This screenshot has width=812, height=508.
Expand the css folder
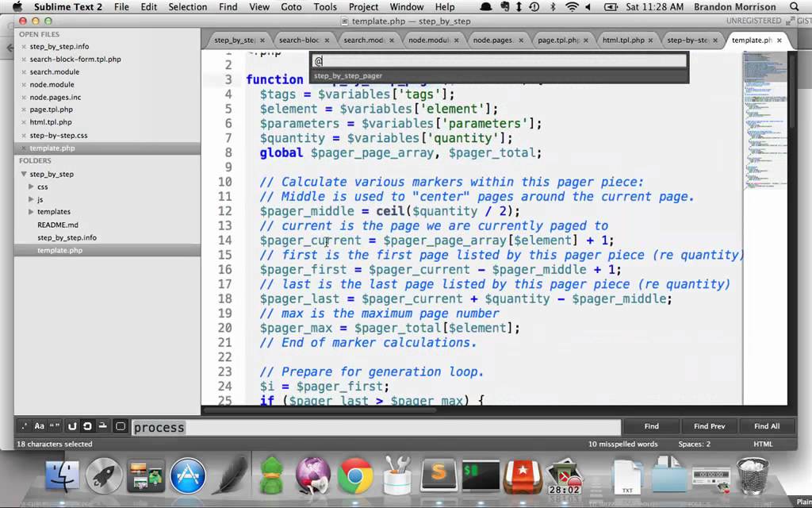pyautogui.click(x=31, y=187)
